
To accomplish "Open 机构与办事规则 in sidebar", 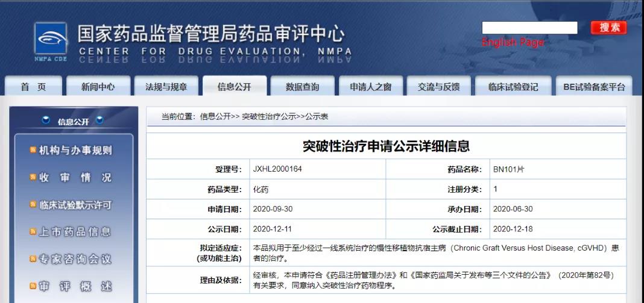I will click(75, 150).
